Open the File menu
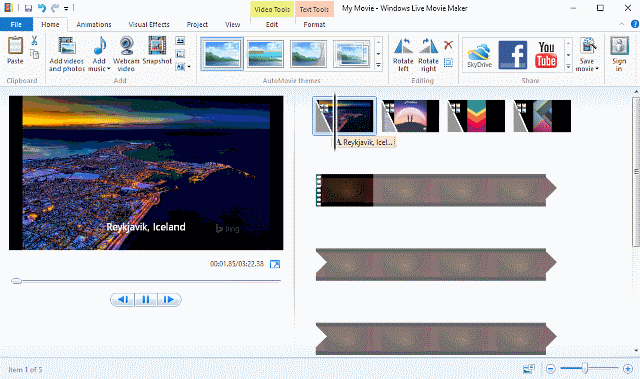 pyautogui.click(x=16, y=24)
